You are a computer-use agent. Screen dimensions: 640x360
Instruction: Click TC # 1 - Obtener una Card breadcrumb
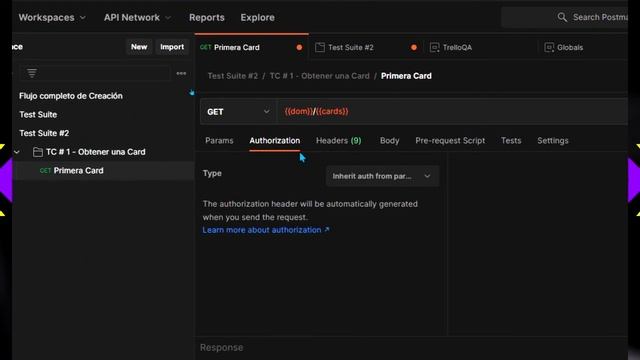pos(320,76)
